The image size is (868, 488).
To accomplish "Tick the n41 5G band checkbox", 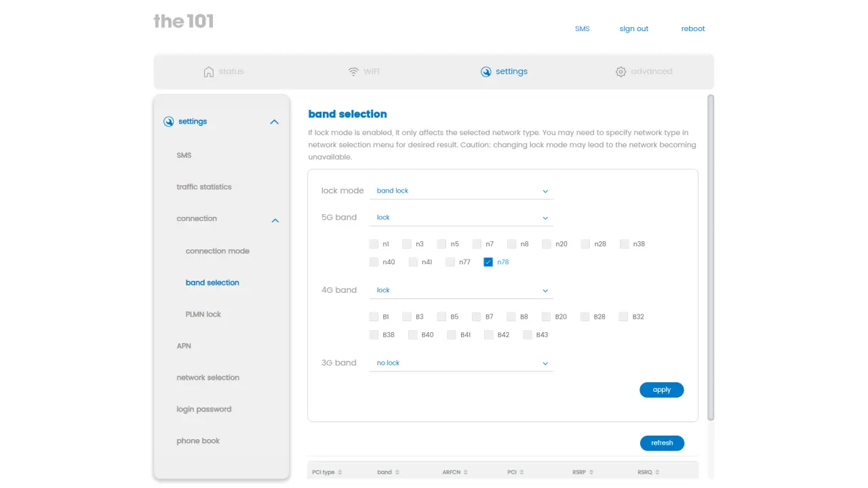I will point(413,262).
